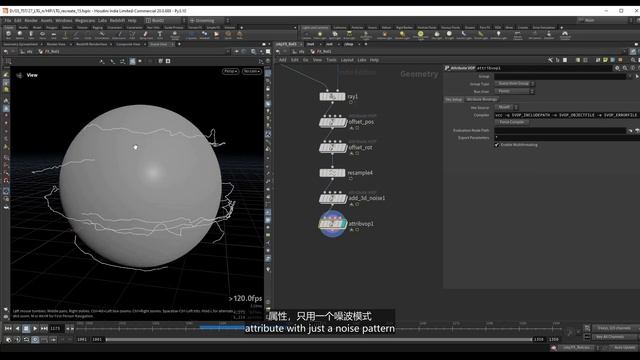Select the Camera shelf tool
Viewport: 640px width, 360px height.
tap(307, 35)
